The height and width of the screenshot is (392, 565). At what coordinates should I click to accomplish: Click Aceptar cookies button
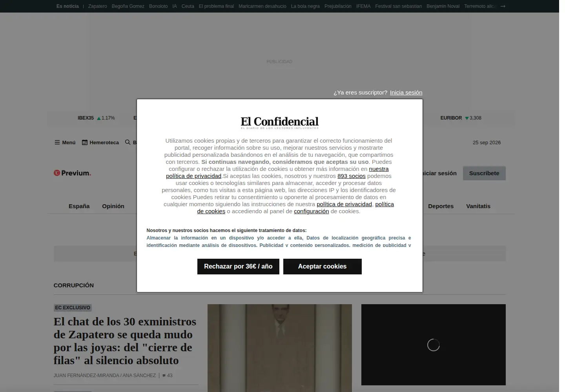click(x=322, y=267)
